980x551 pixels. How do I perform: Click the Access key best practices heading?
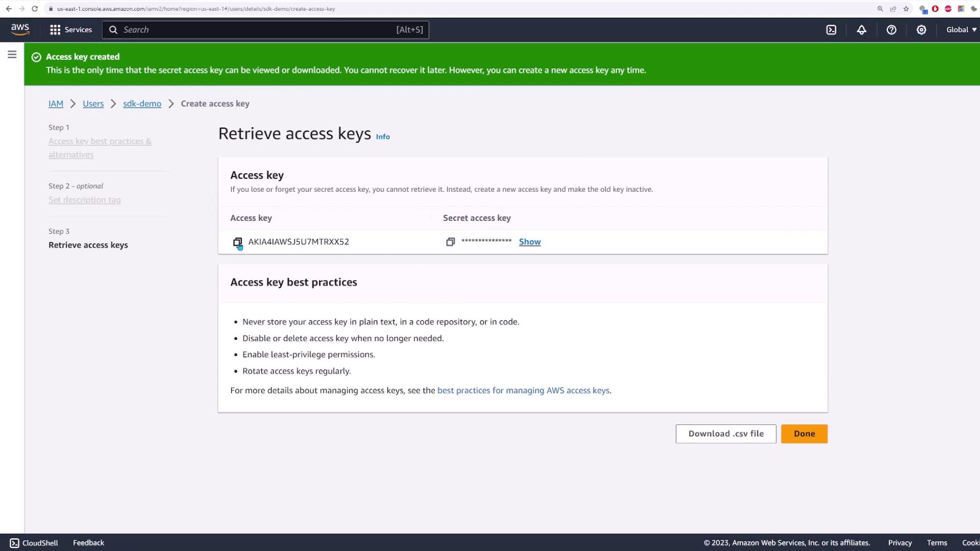293,282
